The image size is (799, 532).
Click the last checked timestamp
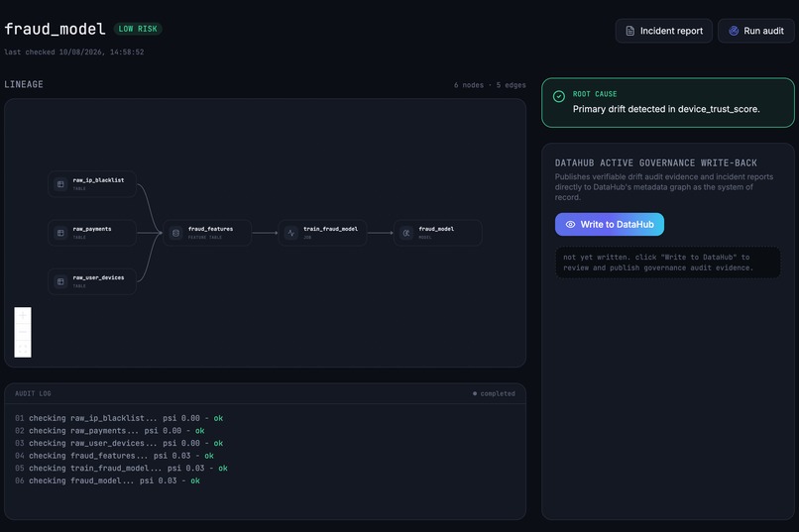pos(74,52)
